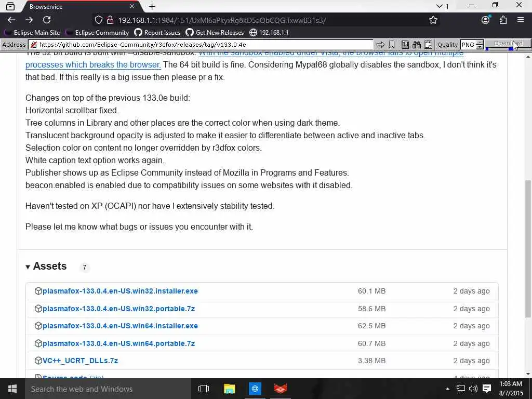Click package icon beside win32 portable.7z

[38, 309]
